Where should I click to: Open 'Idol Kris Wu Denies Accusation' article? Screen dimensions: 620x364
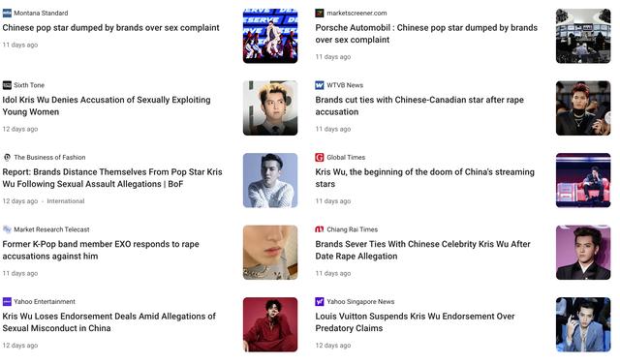point(107,106)
